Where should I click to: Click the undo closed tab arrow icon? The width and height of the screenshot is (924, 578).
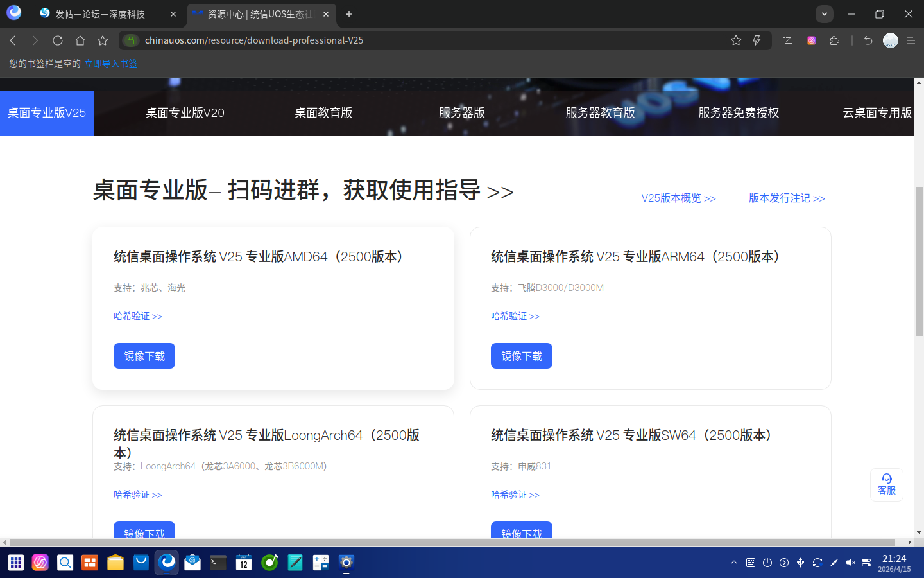click(868, 40)
